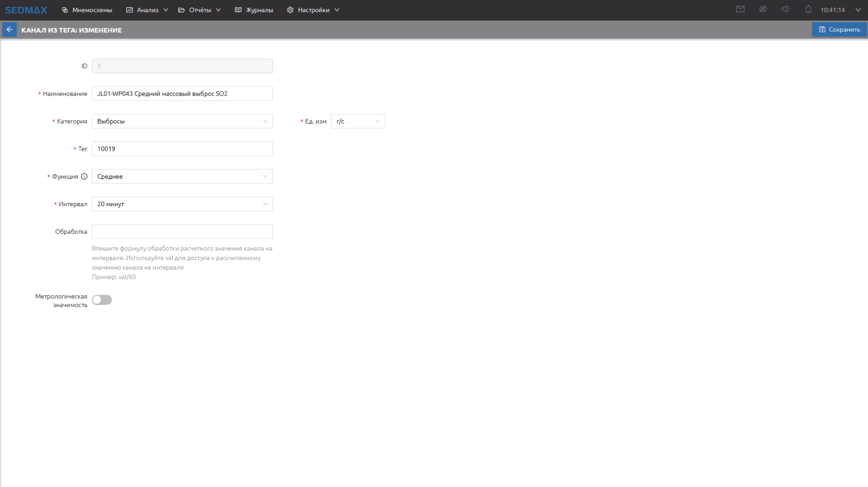Click the speaker sound icon
Viewport: 868px width, 487px height.
pos(785,10)
